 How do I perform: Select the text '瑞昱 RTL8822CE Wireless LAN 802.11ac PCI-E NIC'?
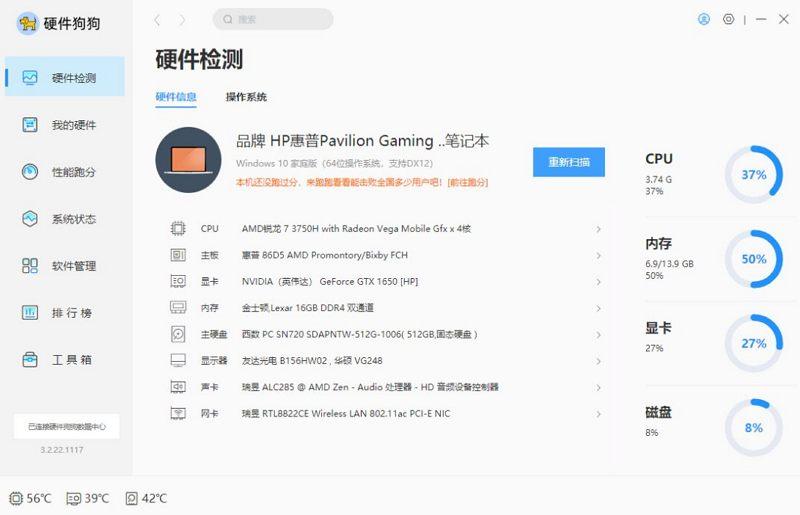tap(346, 413)
